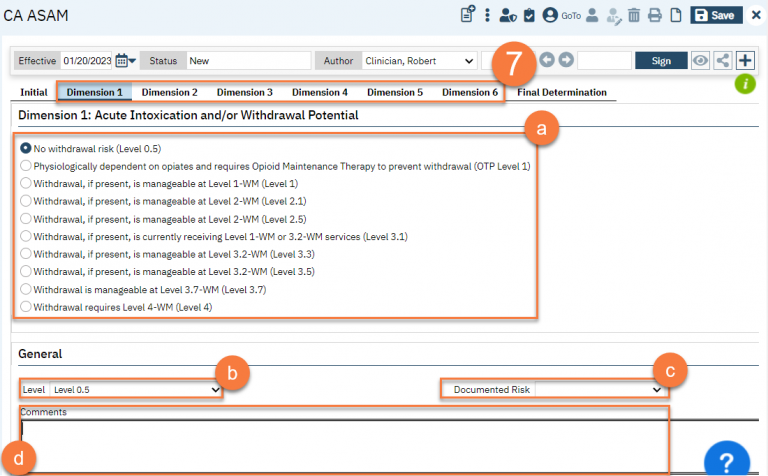Click the printer icon
768x476 pixels.
click(x=655, y=15)
